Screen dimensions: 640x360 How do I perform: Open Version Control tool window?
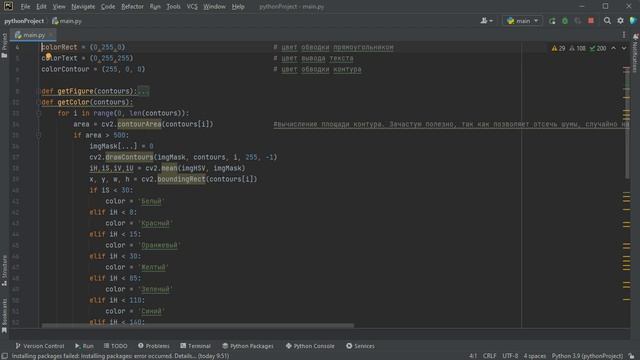click(x=40, y=346)
